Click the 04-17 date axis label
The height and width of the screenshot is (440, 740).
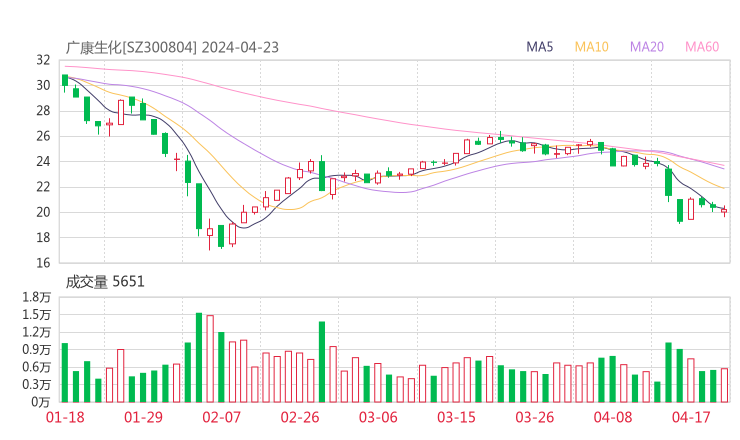[x=691, y=417]
